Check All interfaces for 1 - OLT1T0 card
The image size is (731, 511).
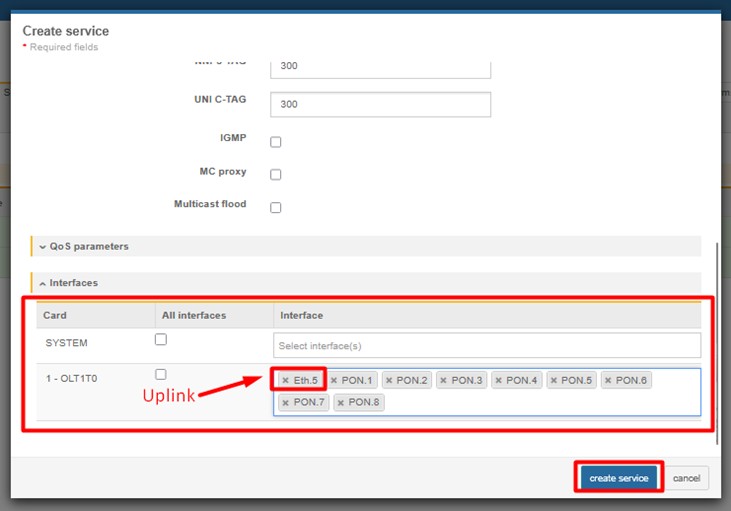[x=161, y=374]
